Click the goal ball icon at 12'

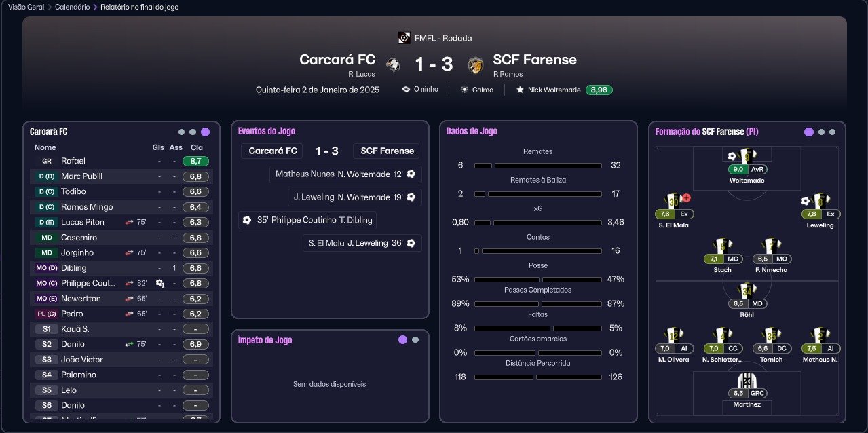coord(411,174)
